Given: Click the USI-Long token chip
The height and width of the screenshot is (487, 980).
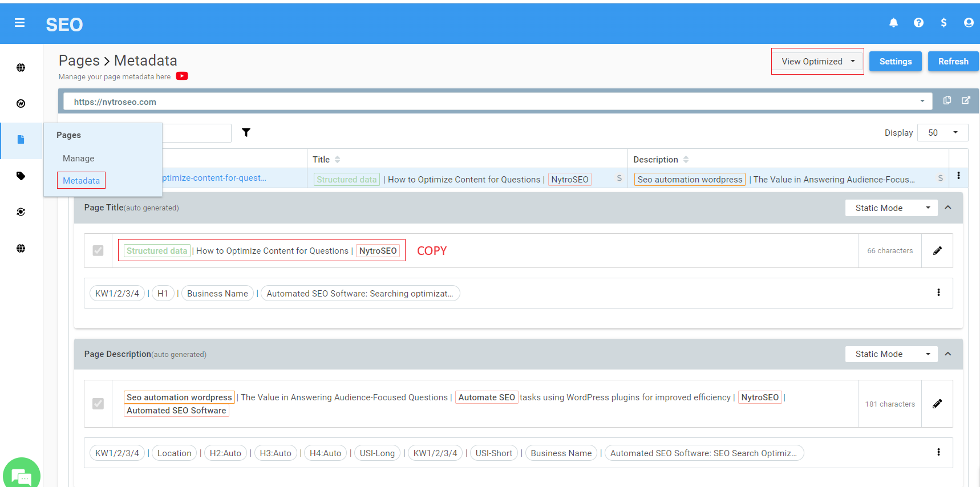Looking at the screenshot, I should click(377, 453).
